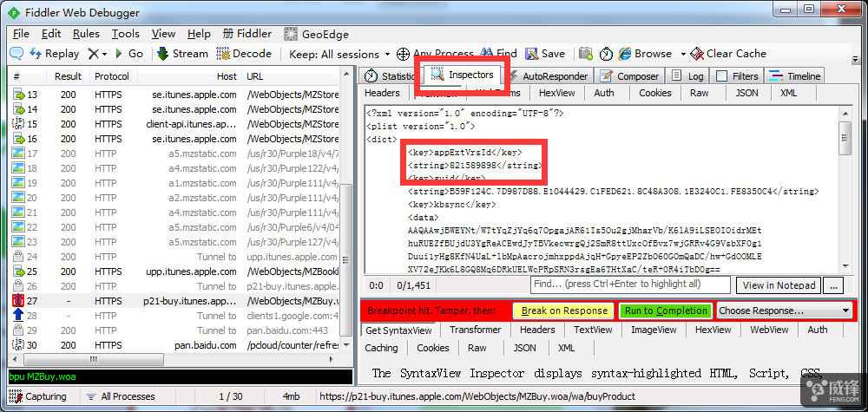Click the comment speech-bubble toolbar icon
Viewport: 868px width, 412px height.
(x=17, y=54)
